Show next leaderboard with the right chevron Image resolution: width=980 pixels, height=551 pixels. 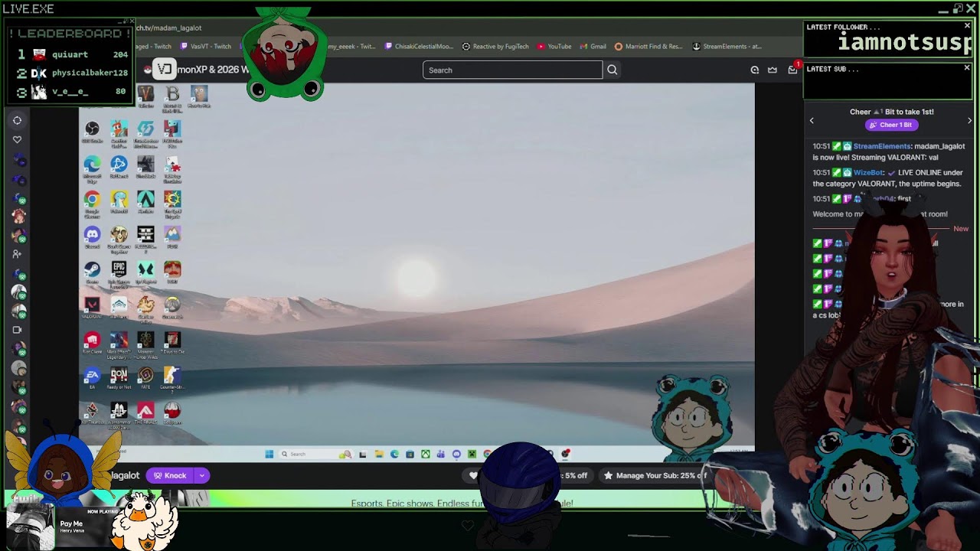[969, 120]
